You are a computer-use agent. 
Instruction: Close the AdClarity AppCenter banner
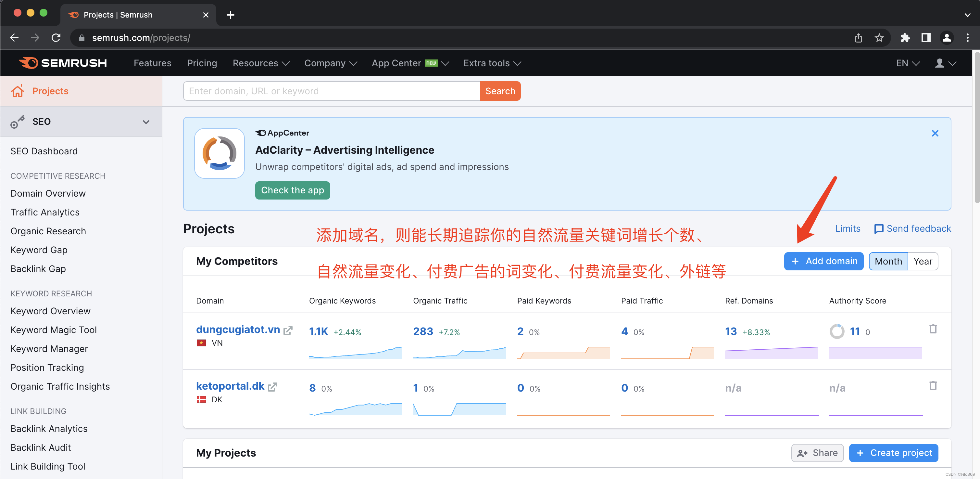click(x=935, y=133)
